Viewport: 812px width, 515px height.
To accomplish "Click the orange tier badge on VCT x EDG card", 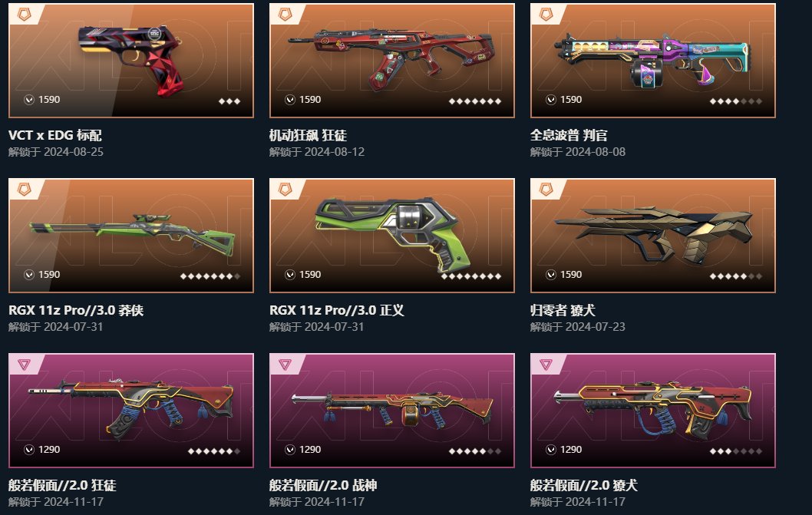I will tap(24, 14).
